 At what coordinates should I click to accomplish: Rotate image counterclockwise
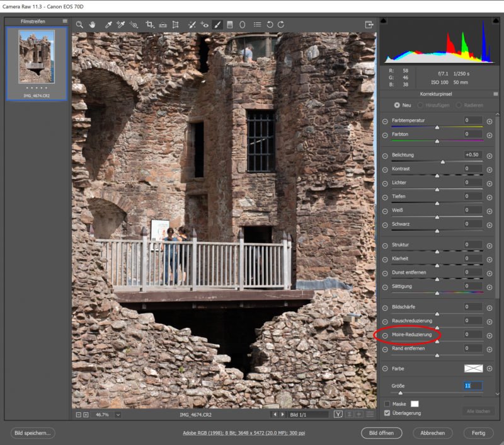coord(269,25)
